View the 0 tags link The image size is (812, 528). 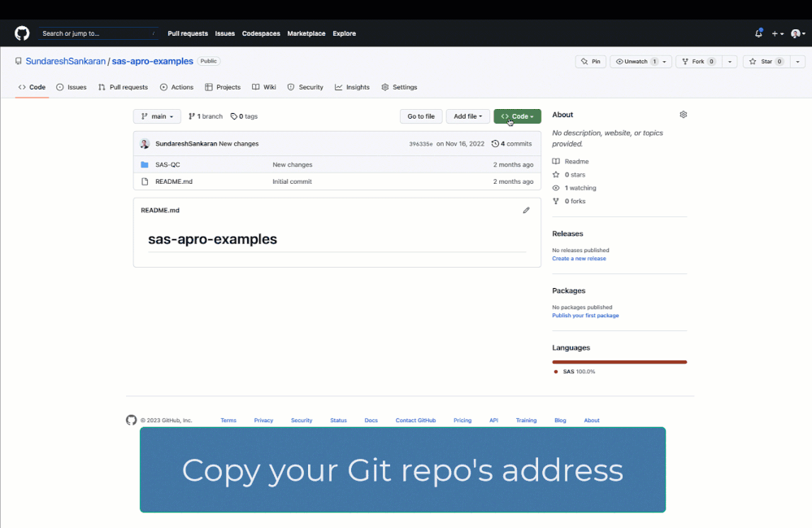coord(244,116)
